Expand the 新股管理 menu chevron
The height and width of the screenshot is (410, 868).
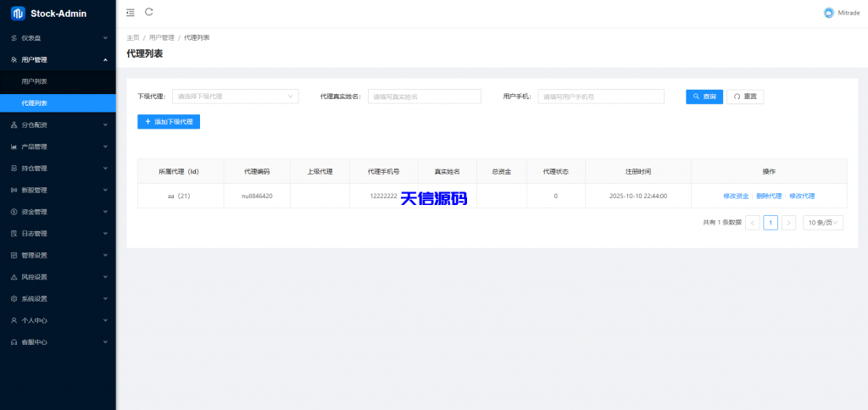coord(105,191)
